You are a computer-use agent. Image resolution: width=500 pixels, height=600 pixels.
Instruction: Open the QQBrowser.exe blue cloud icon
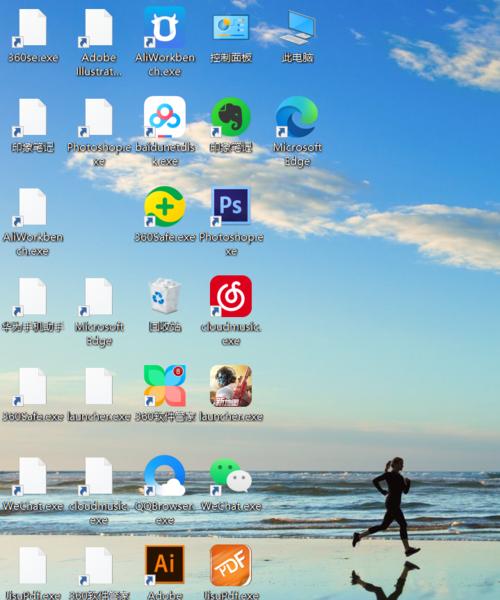click(x=165, y=476)
